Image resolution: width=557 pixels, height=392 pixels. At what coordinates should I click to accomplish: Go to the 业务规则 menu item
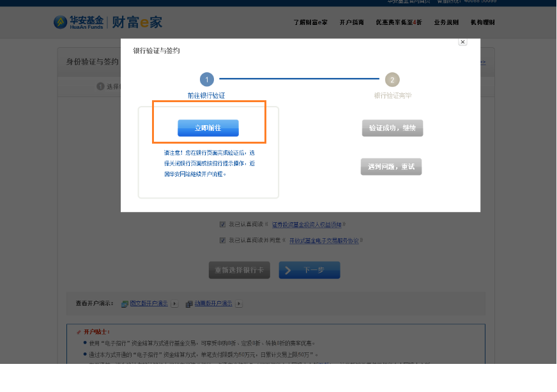coord(446,22)
